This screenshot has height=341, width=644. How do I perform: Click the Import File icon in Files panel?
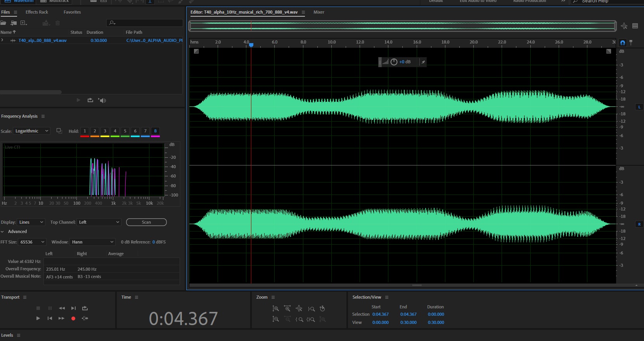pyautogui.click(x=14, y=23)
